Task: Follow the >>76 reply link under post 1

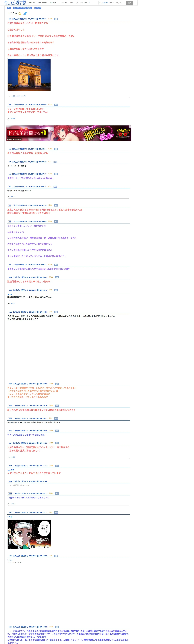Action: tap(23, 96)
